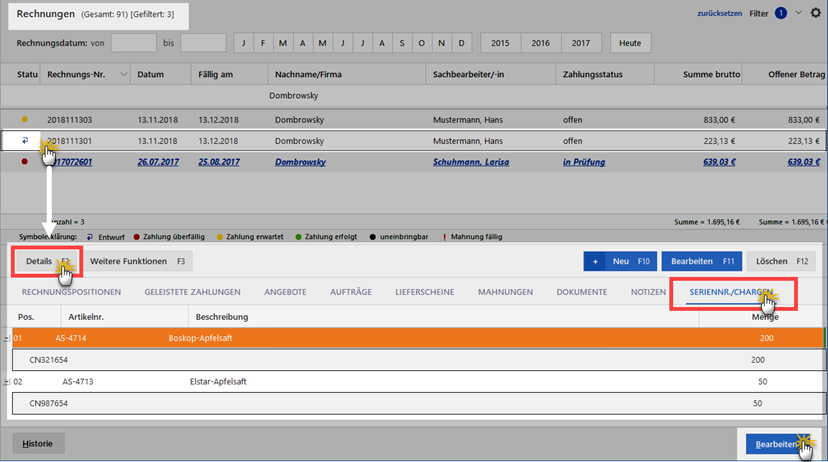
Task: Filter by year 2016
Action: tap(541, 43)
